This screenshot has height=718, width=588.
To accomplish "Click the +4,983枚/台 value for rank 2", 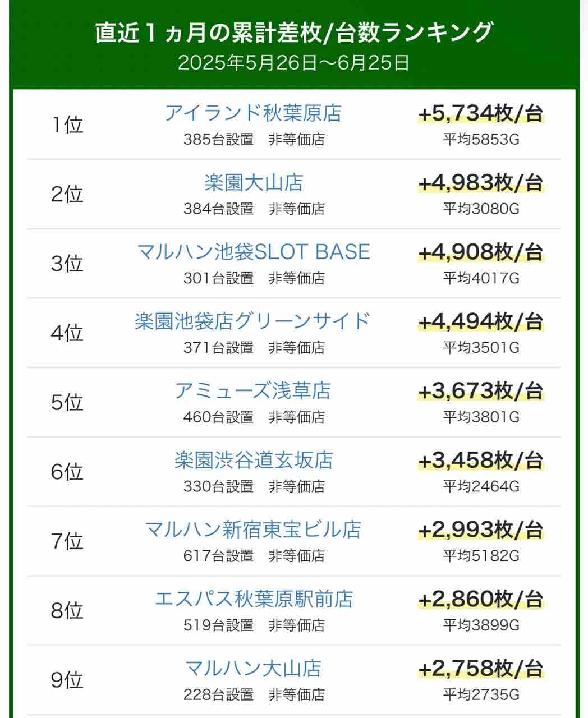I will pyautogui.click(x=481, y=183).
